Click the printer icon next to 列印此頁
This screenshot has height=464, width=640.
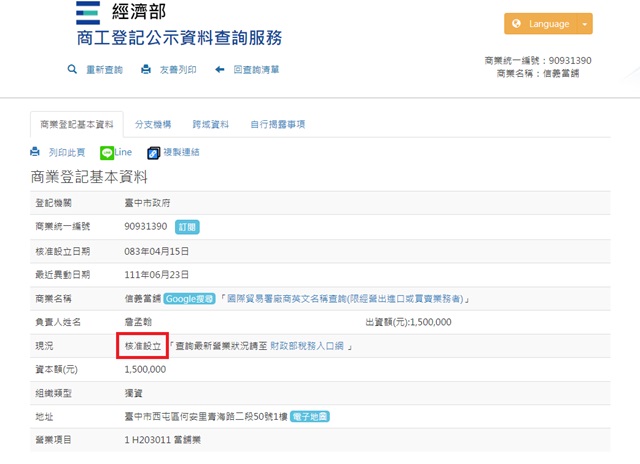[x=35, y=152]
